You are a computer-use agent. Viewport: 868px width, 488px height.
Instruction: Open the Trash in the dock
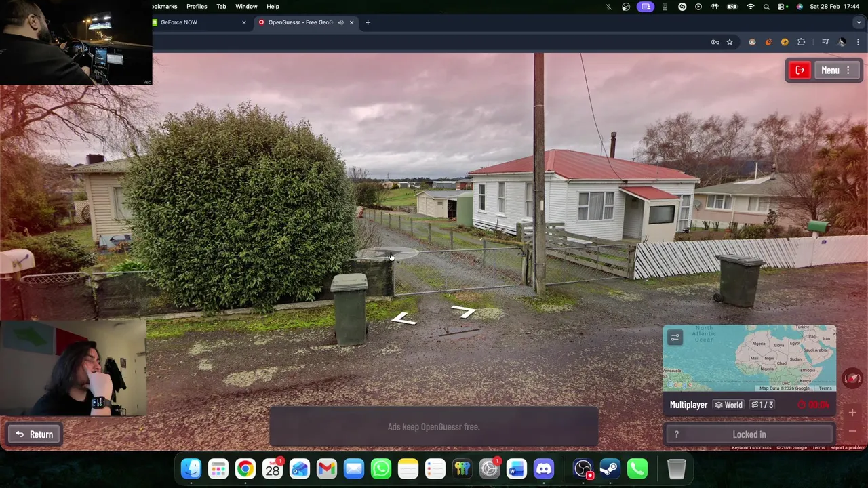pos(677,468)
